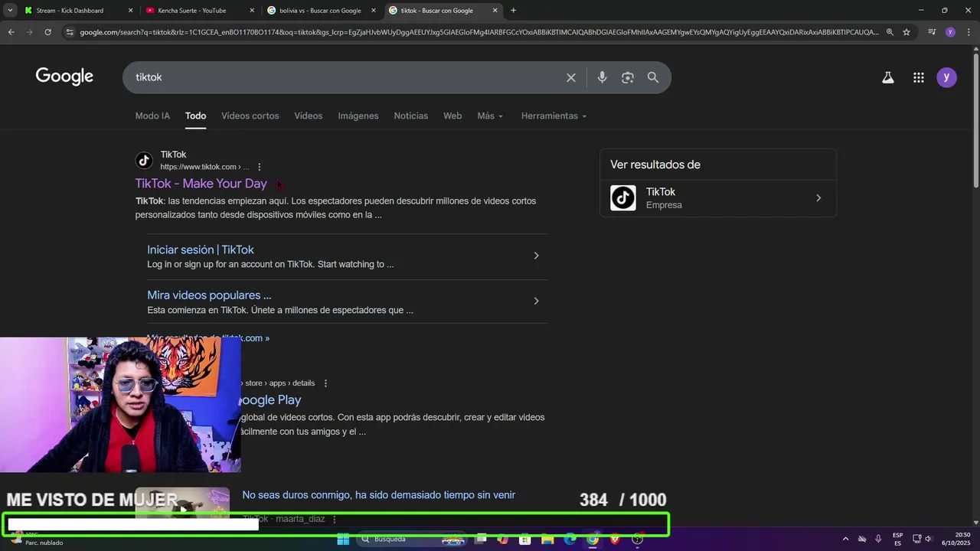Open Microsoft Store from taskbar
The height and width of the screenshot is (551, 980).
524,540
